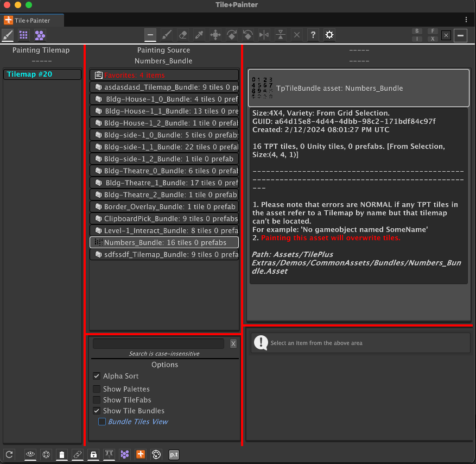476x464 pixels.
Task: Select Bldg-side-1_0_Bundle entry
Action: pos(164,135)
